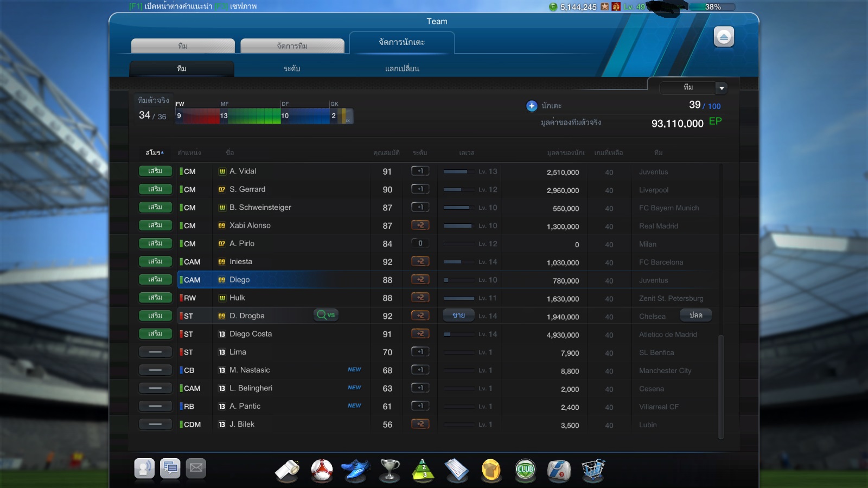This screenshot has height=488, width=868.
Task: Toggle the เสริม status for Hulk
Action: pyautogui.click(x=155, y=298)
